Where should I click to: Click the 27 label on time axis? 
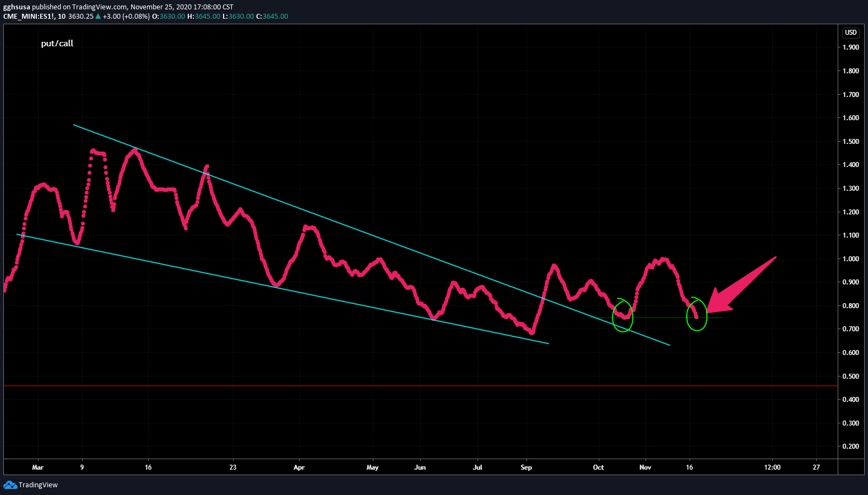point(817,467)
